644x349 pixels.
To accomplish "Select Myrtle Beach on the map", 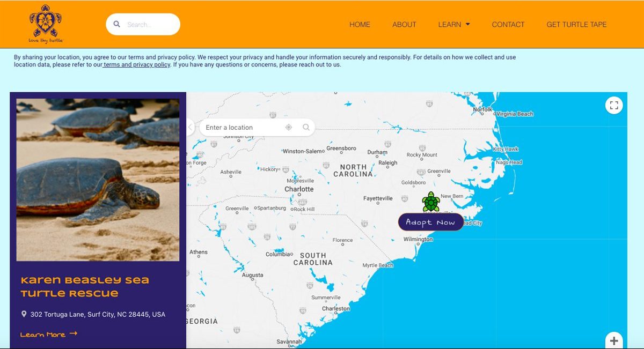I will (378, 265).
